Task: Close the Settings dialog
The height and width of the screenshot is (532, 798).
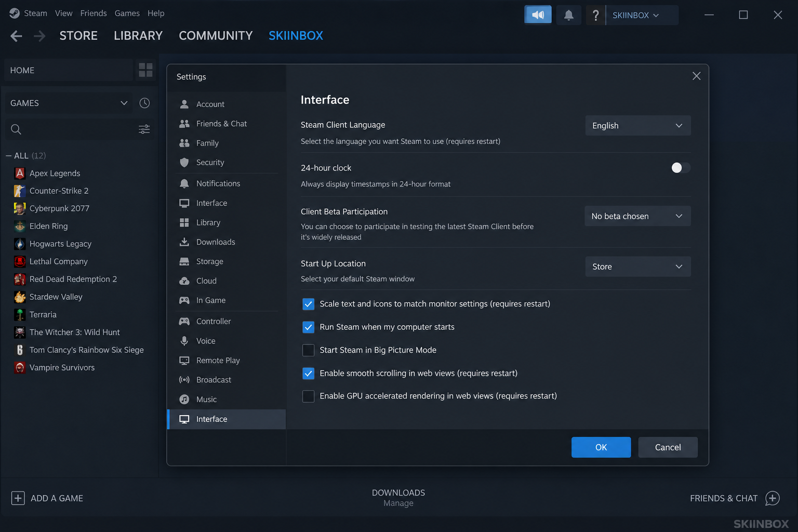Action: [x=697, y=76]
